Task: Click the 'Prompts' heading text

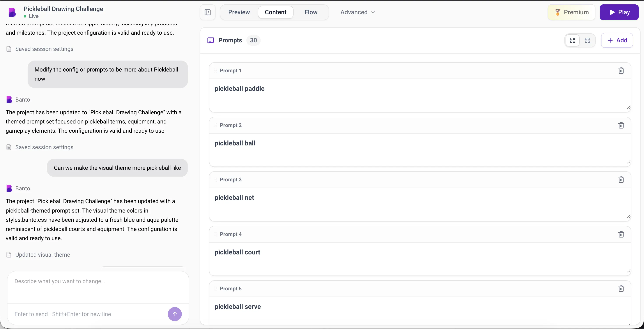Action: click(230, 40)
